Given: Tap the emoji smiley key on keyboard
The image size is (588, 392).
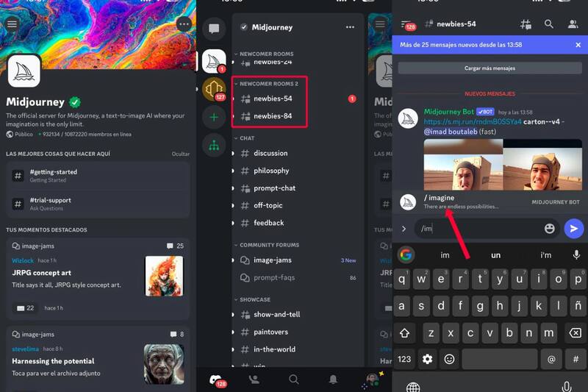Looking at the screenshot, I should (449, 359).
